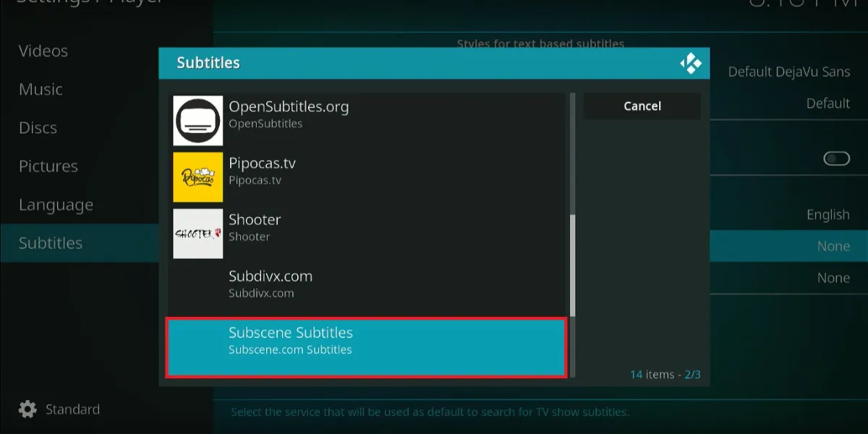The height and width of the screenshot is (434, 868).
Task: Choose the OpenSubtitles.org list entry
Action: coord(367,121)
